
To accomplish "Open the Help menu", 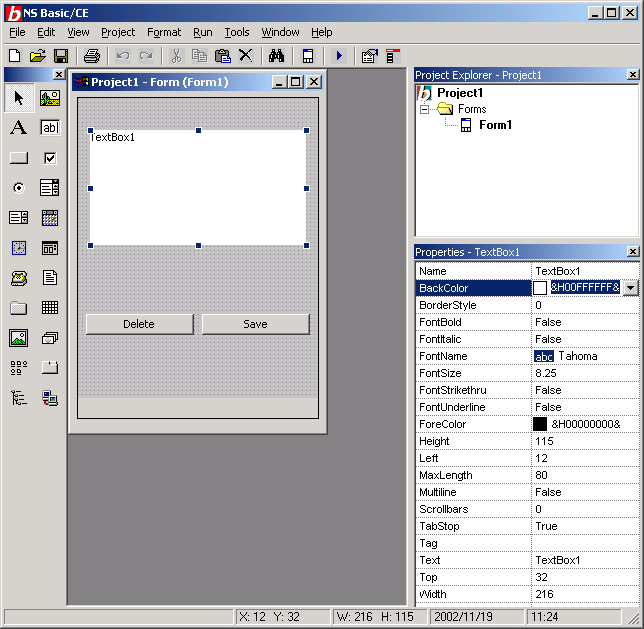I will (x=322, y=32).
